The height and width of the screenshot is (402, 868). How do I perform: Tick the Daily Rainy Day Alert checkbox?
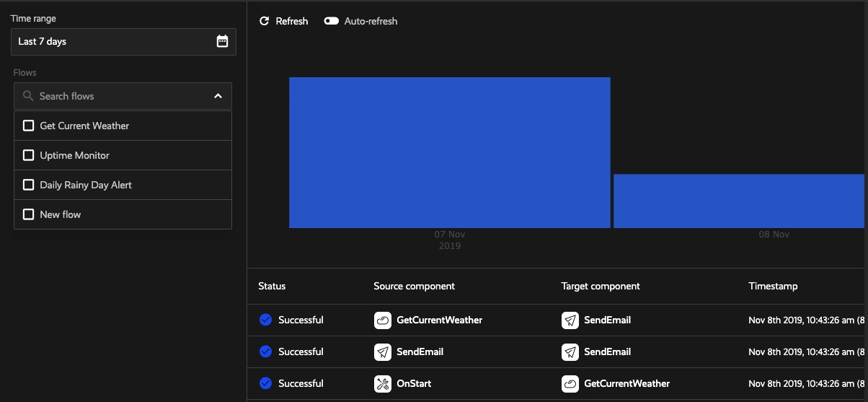[29, 185]
